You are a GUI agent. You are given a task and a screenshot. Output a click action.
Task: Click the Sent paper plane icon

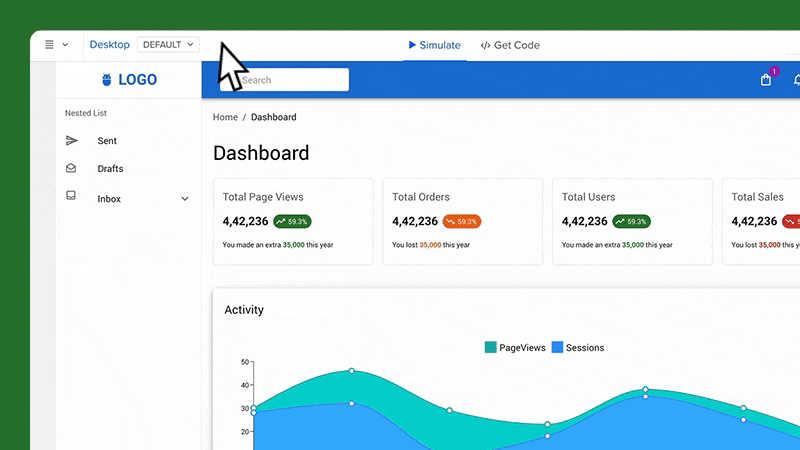coord(71,141)
